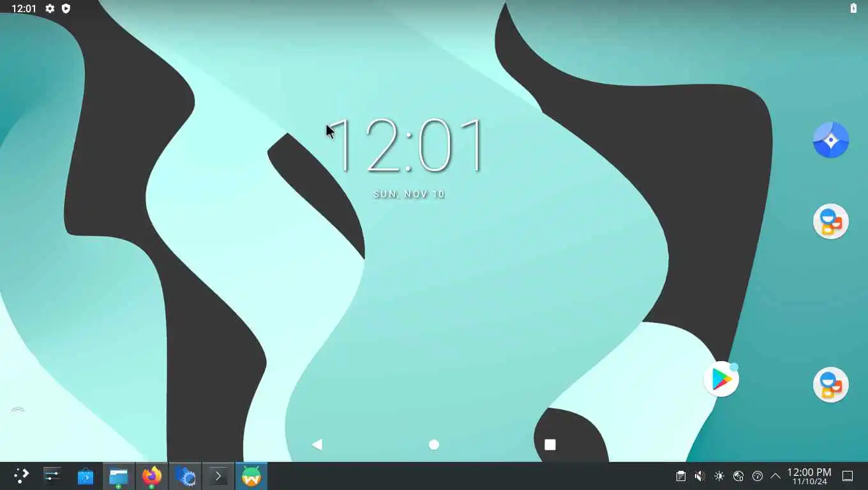Click the shield icon in the status bar
This screenshot has height=490, width=868.
pyautogui.click(x=66, y=9)
